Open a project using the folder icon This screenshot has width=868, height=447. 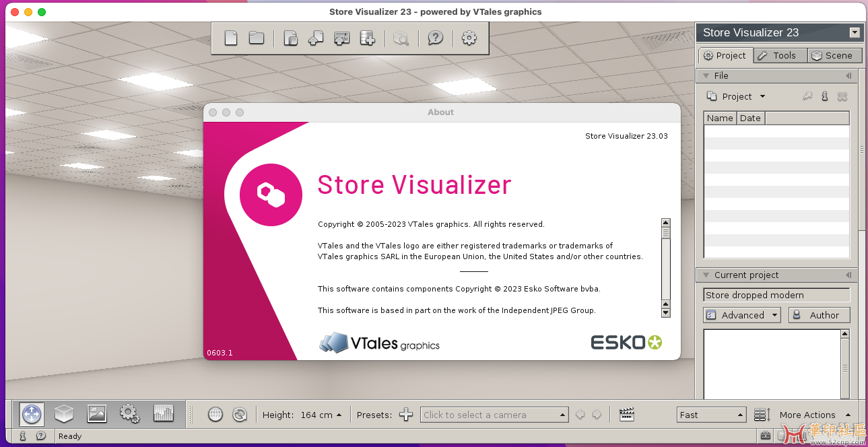[x=257, y=38]
